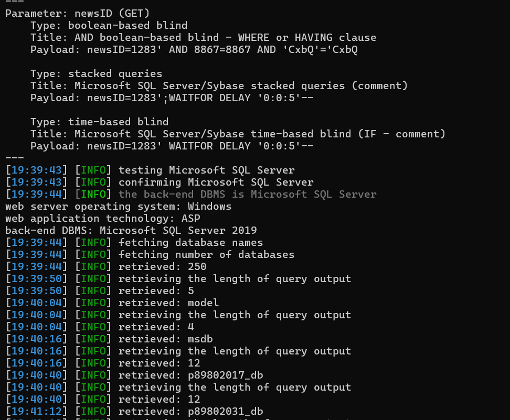This screenshot has width=510, height=420.
Task: Select the 'Type: time-based blind' line
Action: [100, 122]
